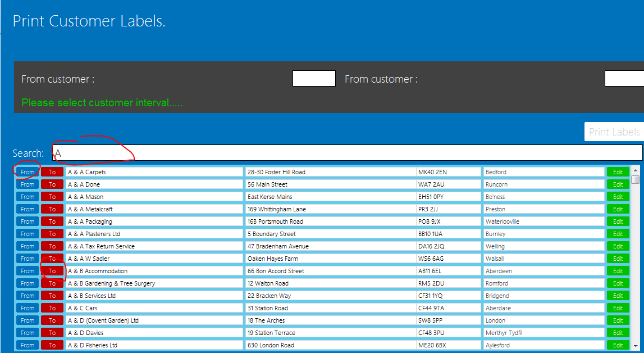Screen dimensions: 644x353
Task: Edit A & D Fisheries Ltd
Action: (618, 345)
